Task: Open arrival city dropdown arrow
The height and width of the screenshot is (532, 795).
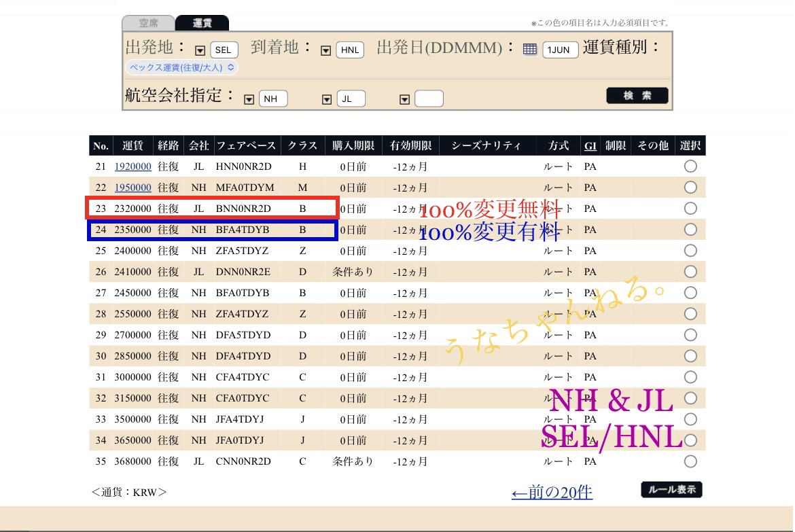Action: (326, 50)
